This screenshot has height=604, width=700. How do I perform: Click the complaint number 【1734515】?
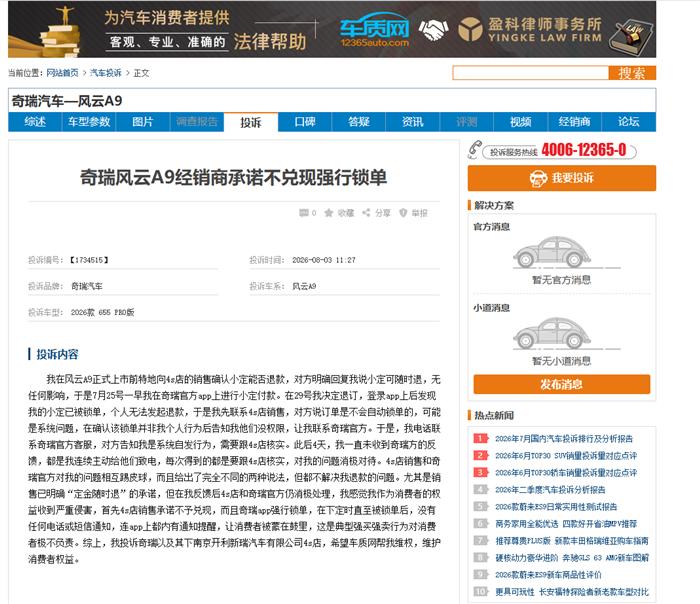coord(89,260)
